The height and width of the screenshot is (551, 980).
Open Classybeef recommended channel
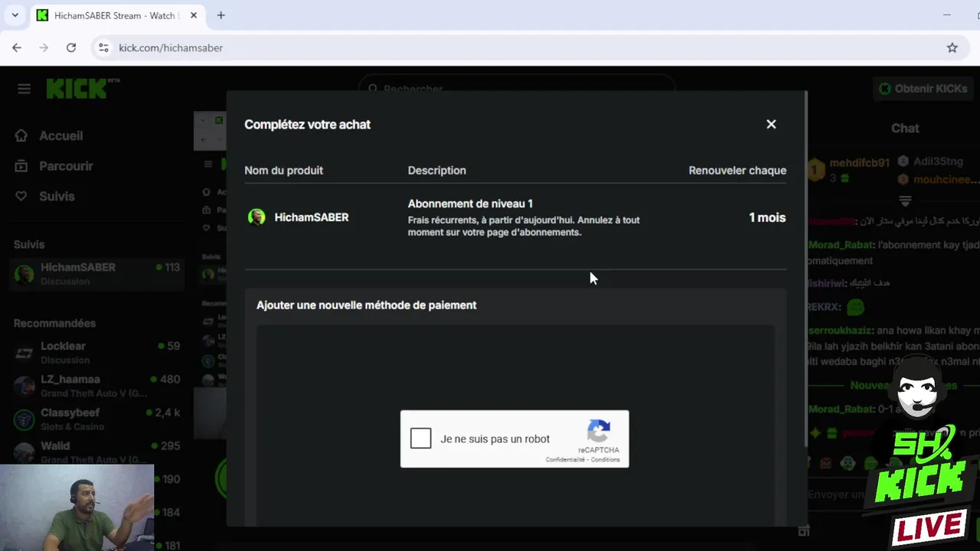click(x=96, y=419)
